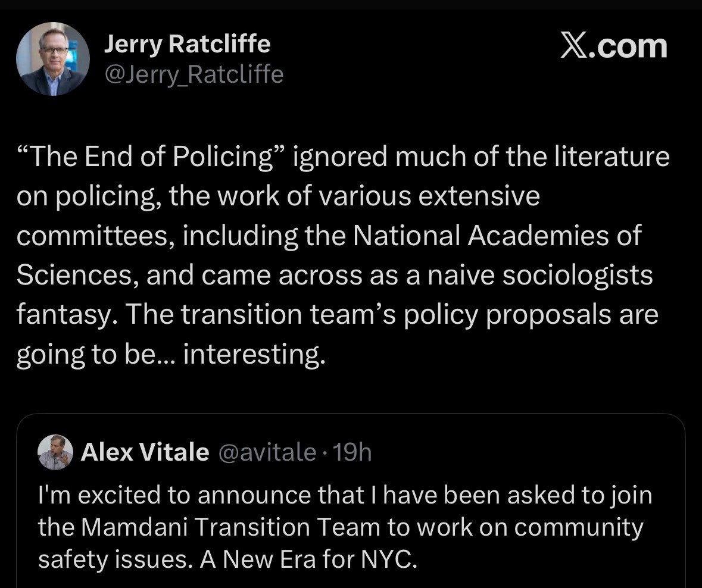Open the @avitale handle
This screenshot has height=588, width=702.
pos(267,453)
